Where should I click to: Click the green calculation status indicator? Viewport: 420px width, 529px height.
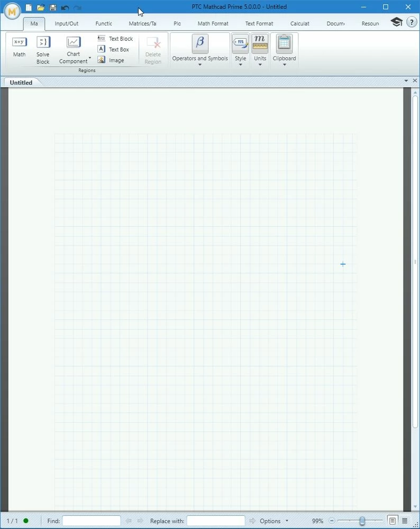click(26, 521)
